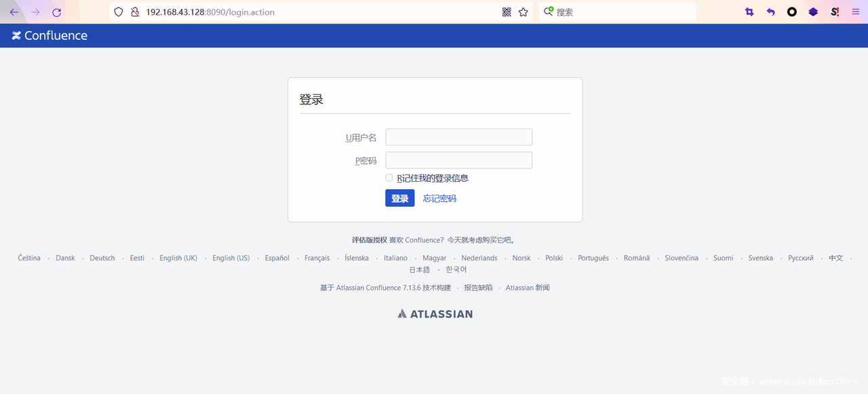Switch language to 日本語
Screen dimensions: 868x394
point(419,270)
